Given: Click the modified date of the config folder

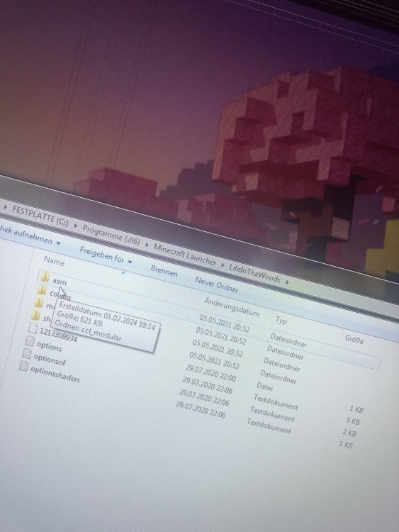Looking at the screenshot, I should click(220, 336).
